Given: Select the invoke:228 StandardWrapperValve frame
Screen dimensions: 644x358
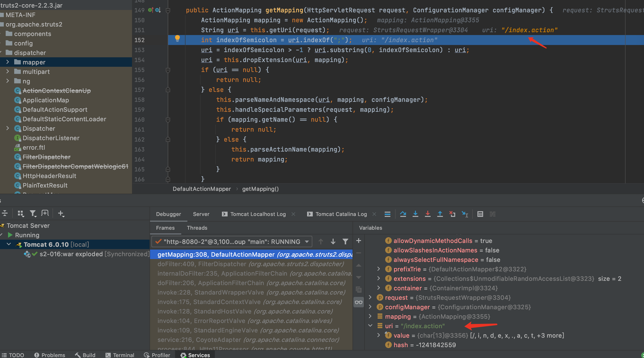Looking at the screenshot, I should [251, 292].
